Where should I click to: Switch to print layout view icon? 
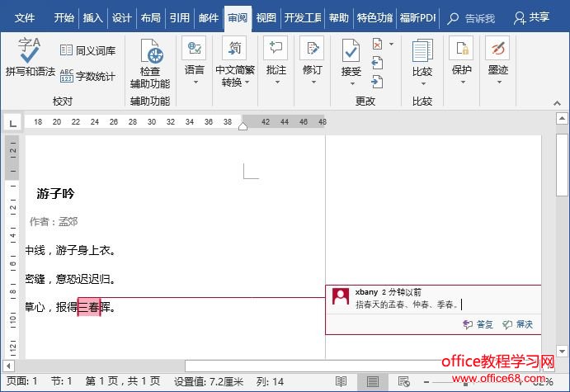point(373,381)
